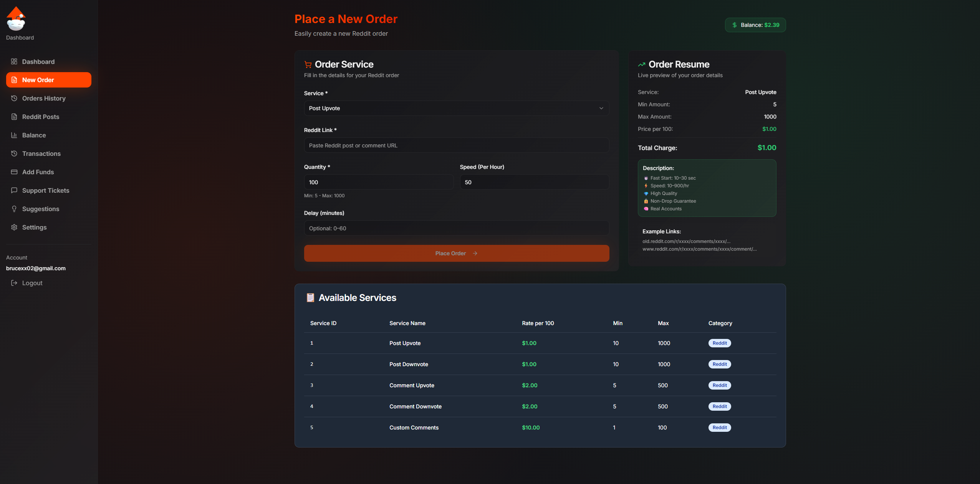Click the Quantity input showing 100
This screenshot has height=484, width=980.
pyautogui.click(x=378, y=182)
